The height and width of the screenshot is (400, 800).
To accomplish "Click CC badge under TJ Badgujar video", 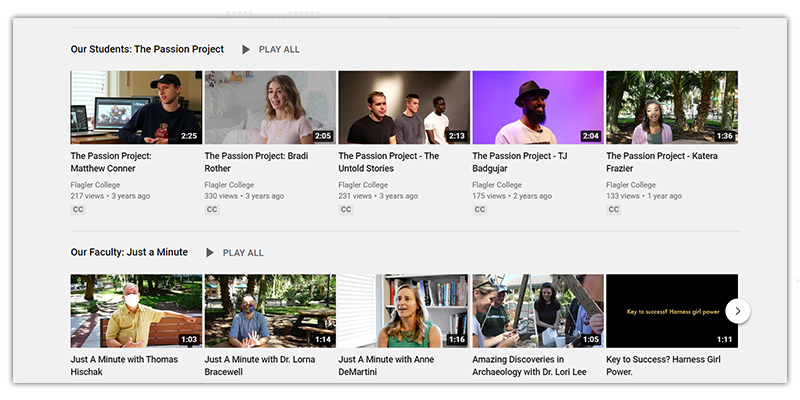I will pyautogui.click(x=480, y=210).
